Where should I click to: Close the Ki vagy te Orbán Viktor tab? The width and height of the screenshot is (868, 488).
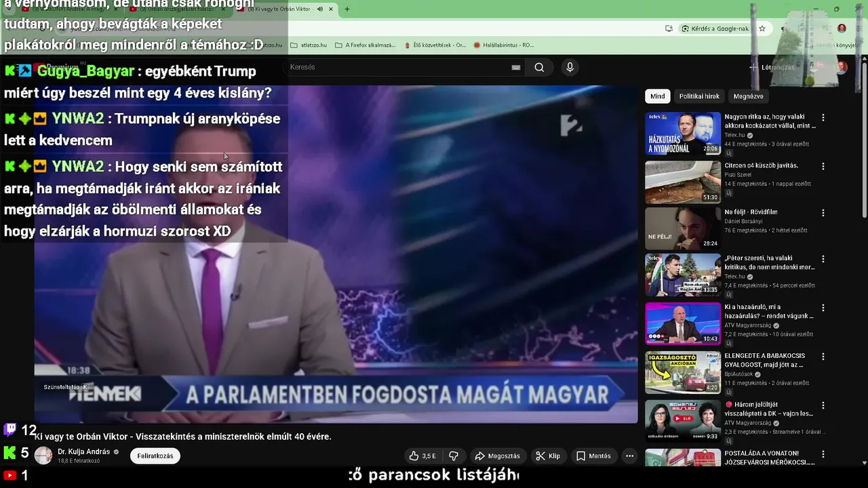[331, 9]
